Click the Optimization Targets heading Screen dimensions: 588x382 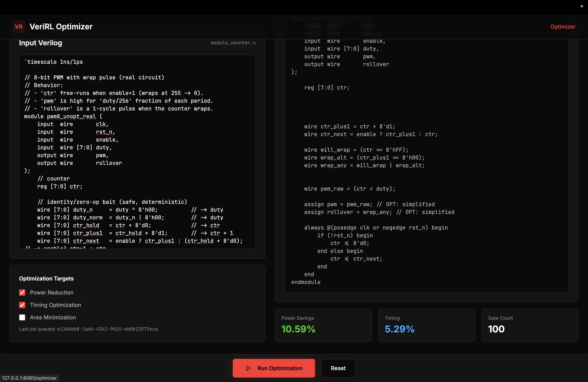(x=46, y=279)
